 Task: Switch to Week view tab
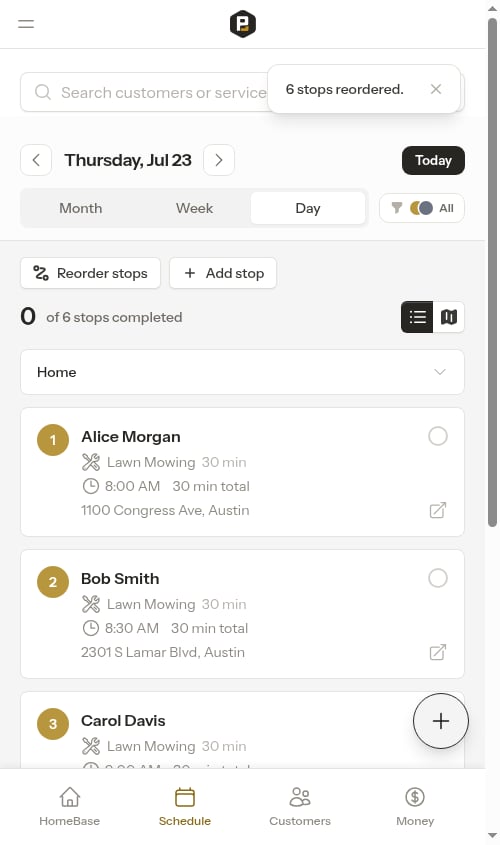pyautogui.click(x=195, y=208)
